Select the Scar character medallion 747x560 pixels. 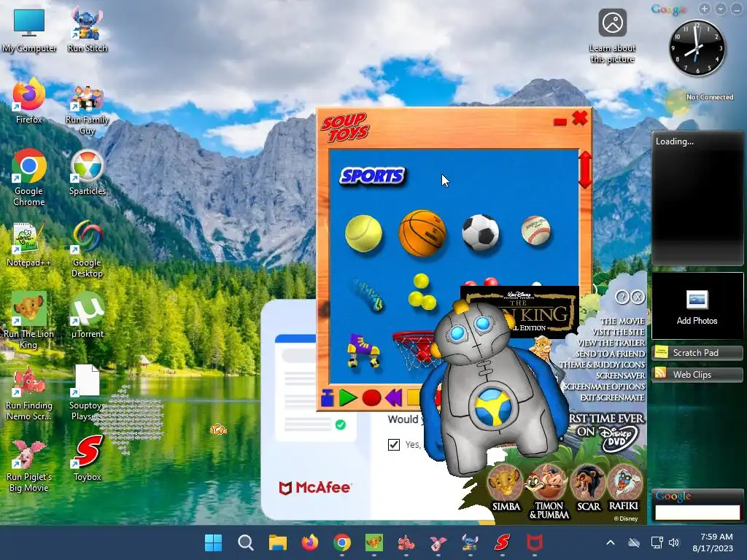click(x=588, y=483)
